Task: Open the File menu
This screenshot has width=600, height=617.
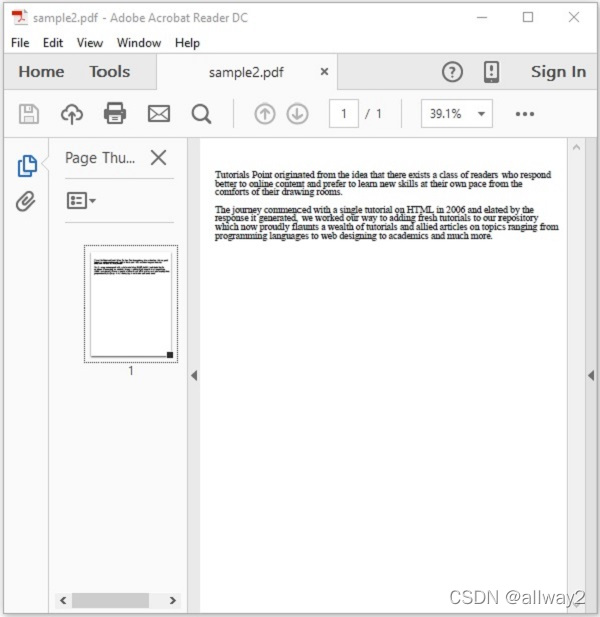Action: (x=20, y=42)
